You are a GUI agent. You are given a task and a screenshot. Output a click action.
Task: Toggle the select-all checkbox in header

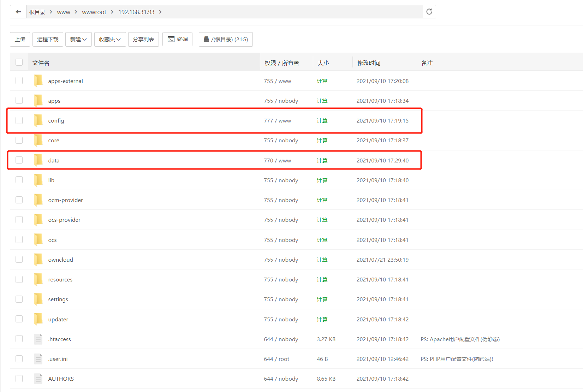tap(19, 62)
